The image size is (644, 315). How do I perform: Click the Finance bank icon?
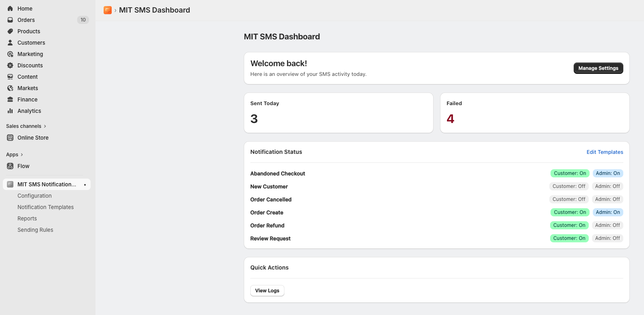point(10,99)
